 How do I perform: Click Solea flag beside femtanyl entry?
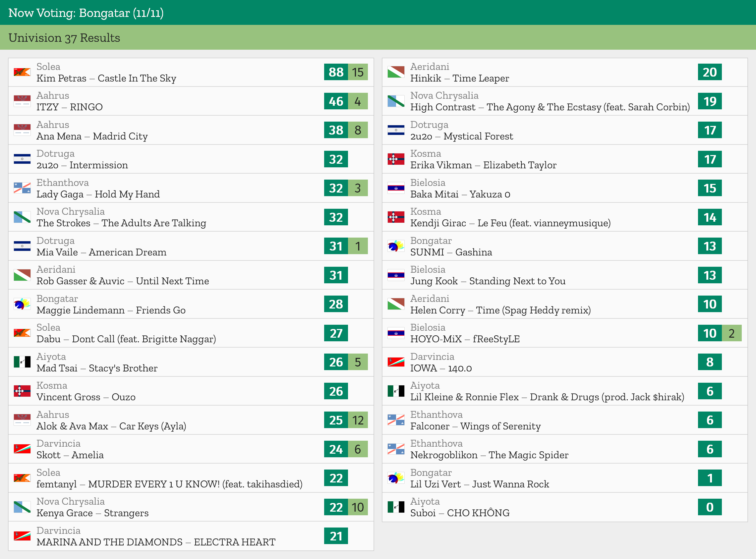click(x=22, y=478)
